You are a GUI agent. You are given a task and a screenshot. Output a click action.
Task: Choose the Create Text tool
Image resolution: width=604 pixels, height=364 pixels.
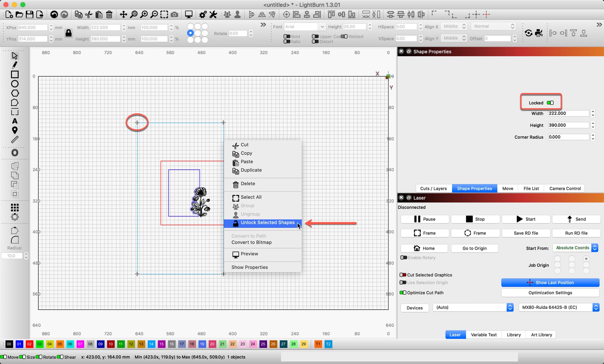tap(14, 121)
